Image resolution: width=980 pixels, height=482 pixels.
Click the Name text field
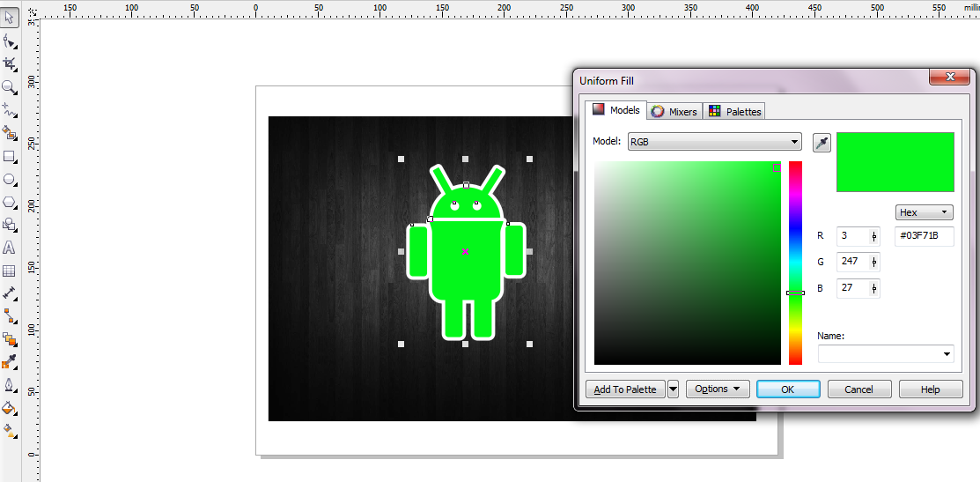pyautogui.click(x=878, y=354)
